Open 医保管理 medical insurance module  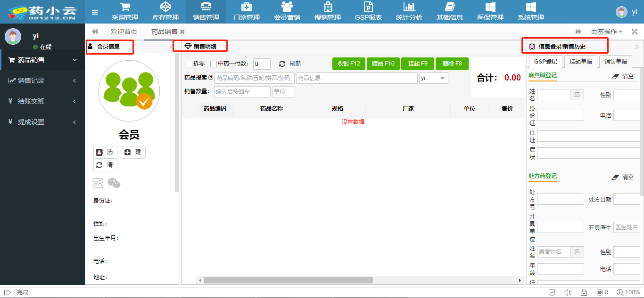click(x=490, y=12)
